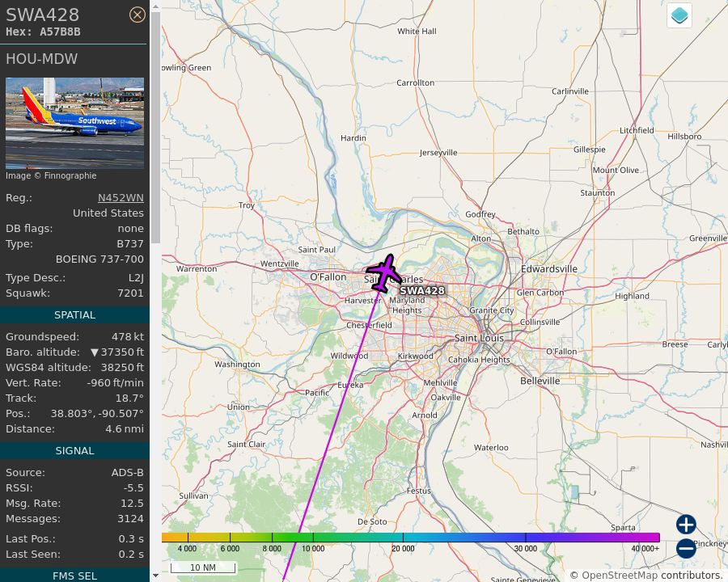Image resolution: width=728 pixels, height=582 pixels.
Task: Click the Kirkwood map label
Action: click(416, 356)
